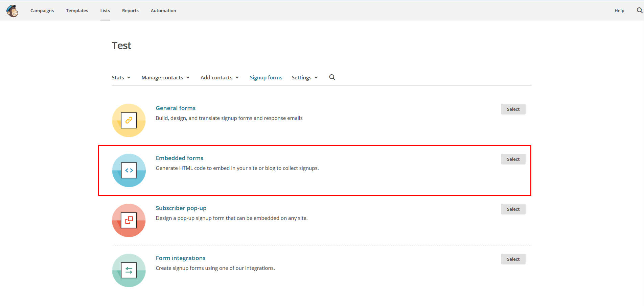Go to the Lists tab
The height and width of the screenshot is (306, 644).
pyautogui.click(x=105, y=10)
